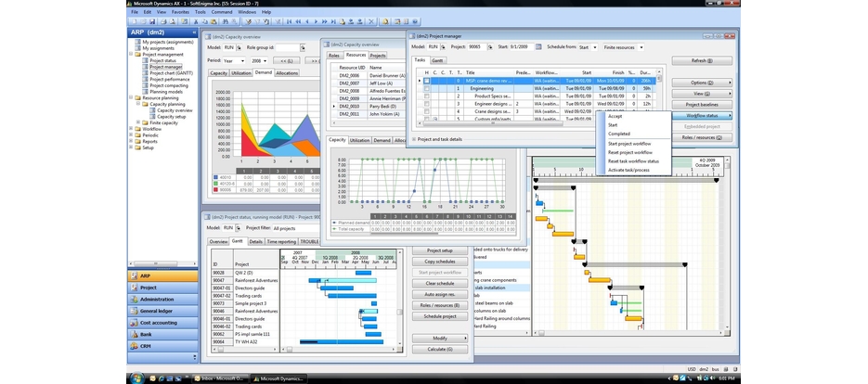868x384 pixels.
Task: Click the delete record X toolbar icon
Action: pyautogui.click(x=371, y=21)
